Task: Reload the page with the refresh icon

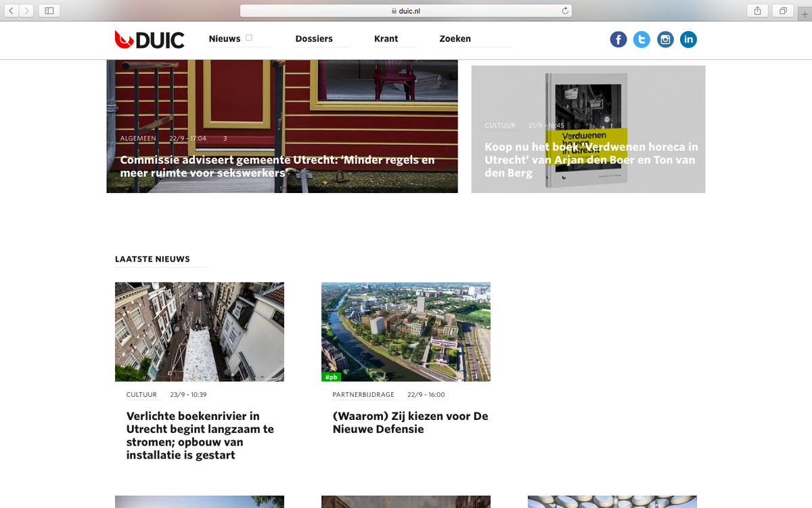Action: click(565, 10)
